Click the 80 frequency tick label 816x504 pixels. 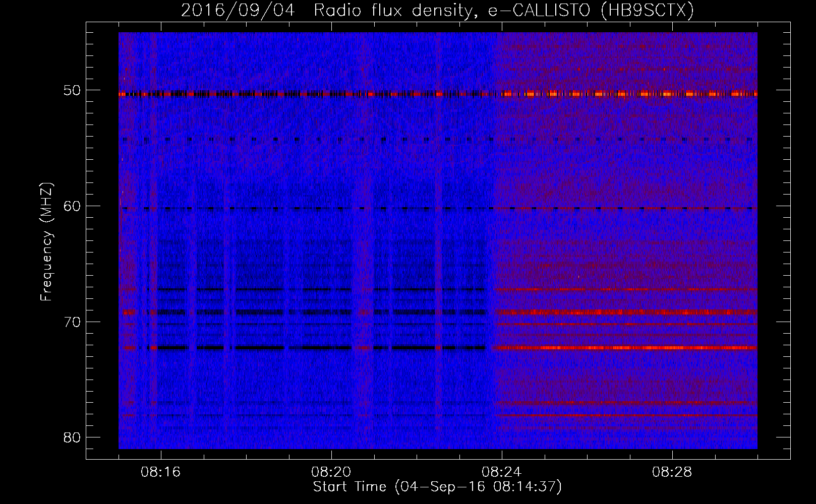pyautogui.click(x=73, y=437)
